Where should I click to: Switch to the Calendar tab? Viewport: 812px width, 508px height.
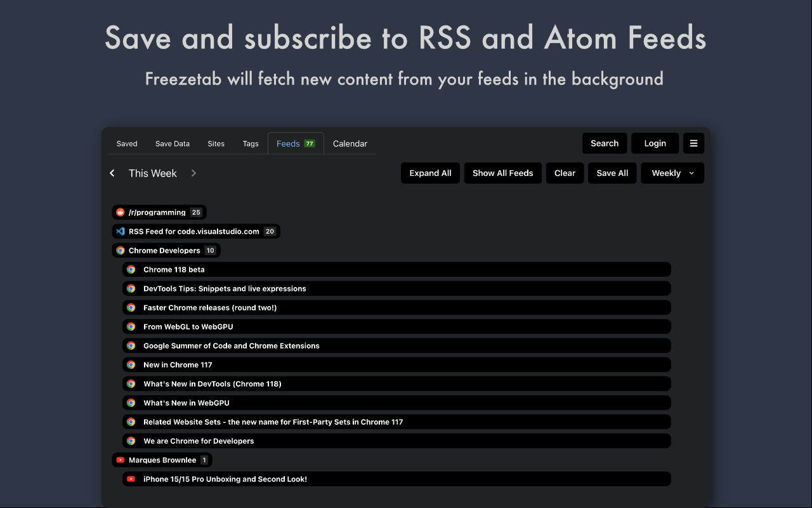(x=350, y=144)
